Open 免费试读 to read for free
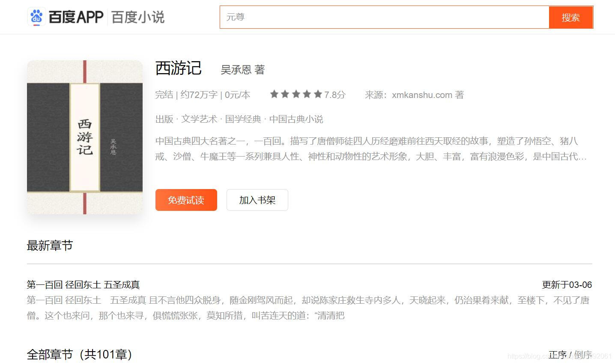The height and width of the screenshot is (364, 615). pos(186,200)
